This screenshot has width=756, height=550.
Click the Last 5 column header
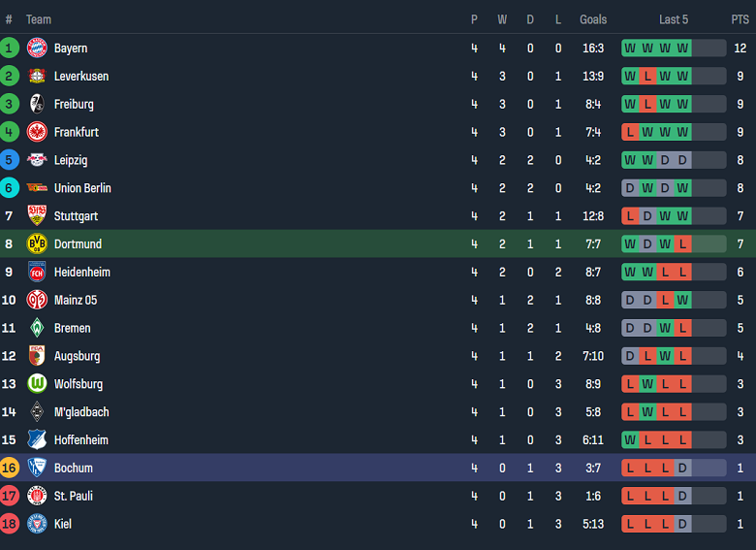[x=674, y=19]
